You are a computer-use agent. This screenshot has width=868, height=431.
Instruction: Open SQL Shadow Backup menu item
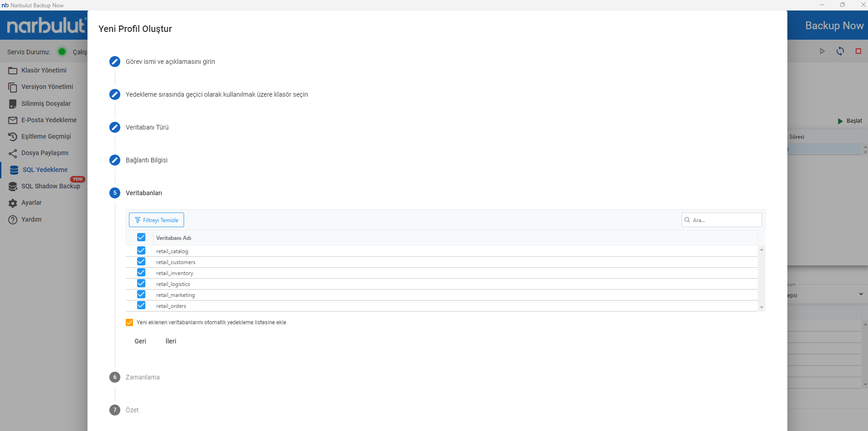tap(51, 186)
